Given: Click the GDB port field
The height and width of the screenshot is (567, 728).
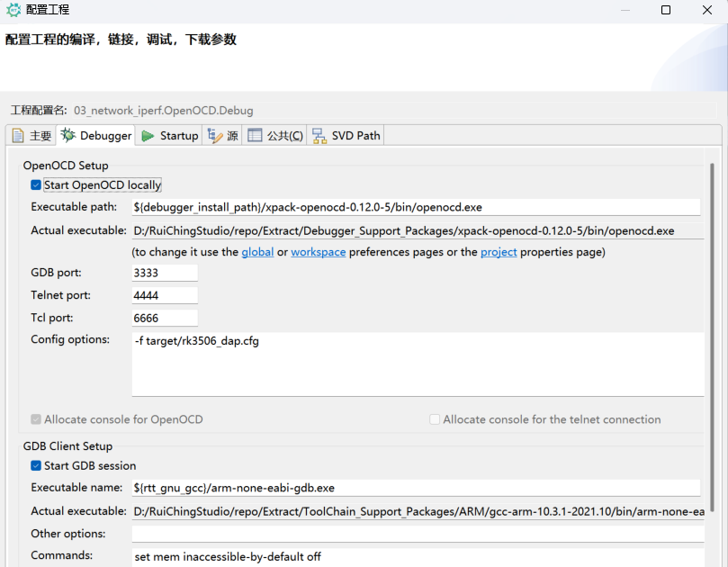Looking at the screenshot, I should pos(164,273).
